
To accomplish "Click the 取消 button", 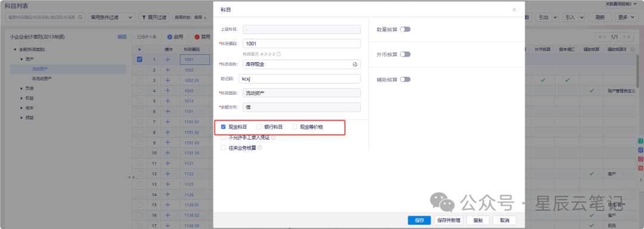I will 504,221.
